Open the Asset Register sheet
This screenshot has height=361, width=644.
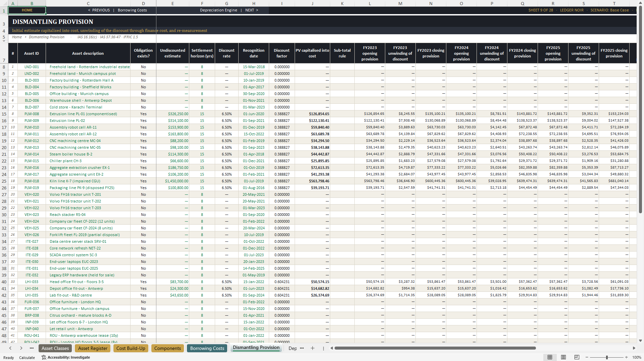(x=93, y=348)
